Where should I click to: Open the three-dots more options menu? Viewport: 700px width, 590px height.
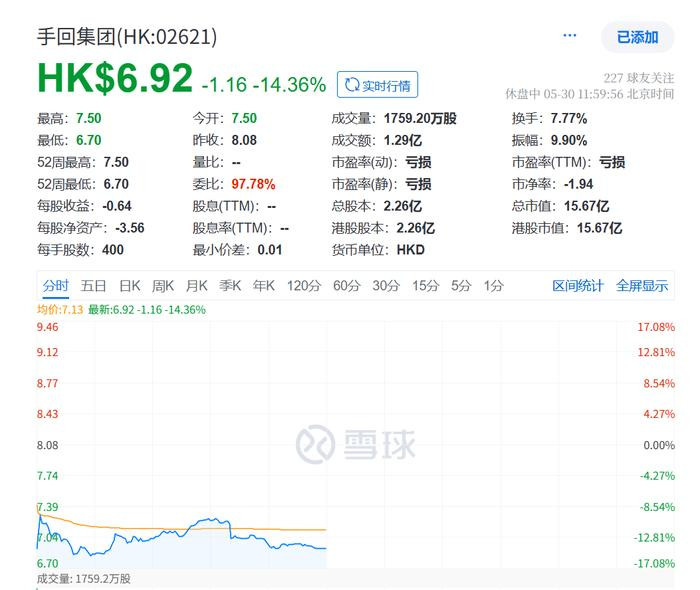click(x=570, y=35)
